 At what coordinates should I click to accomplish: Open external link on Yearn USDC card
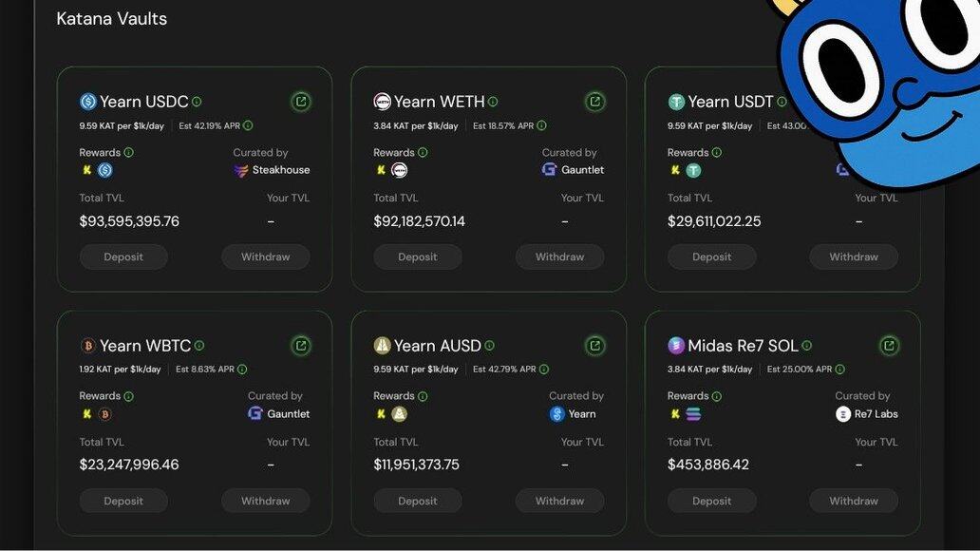[301, 102]
